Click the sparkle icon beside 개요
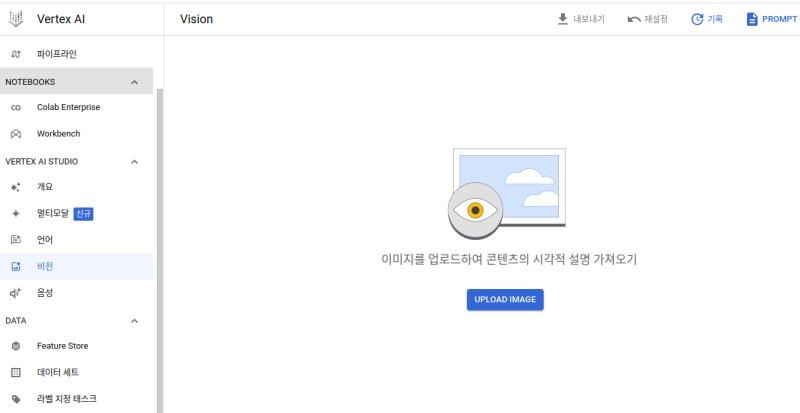The image size is (800, 413). click(16, 187)
